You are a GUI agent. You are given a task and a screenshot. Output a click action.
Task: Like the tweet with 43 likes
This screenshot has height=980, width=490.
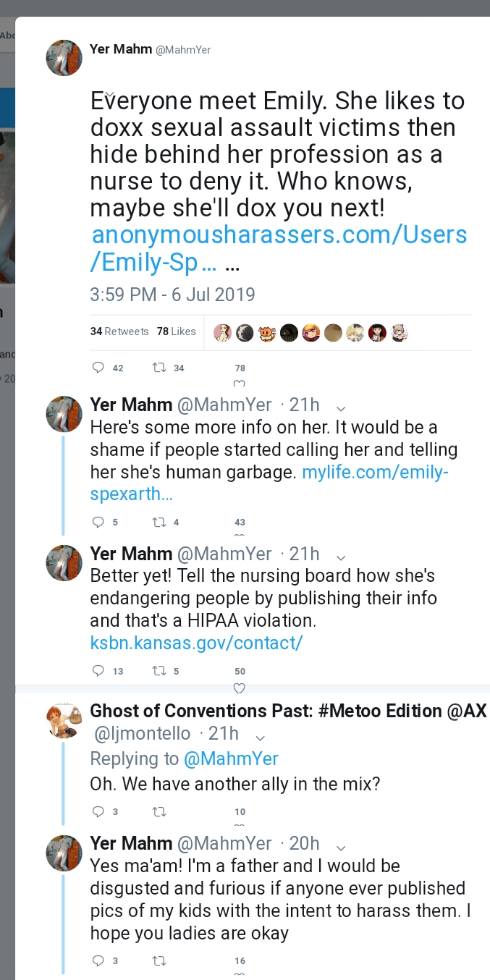tap(240, 534)
